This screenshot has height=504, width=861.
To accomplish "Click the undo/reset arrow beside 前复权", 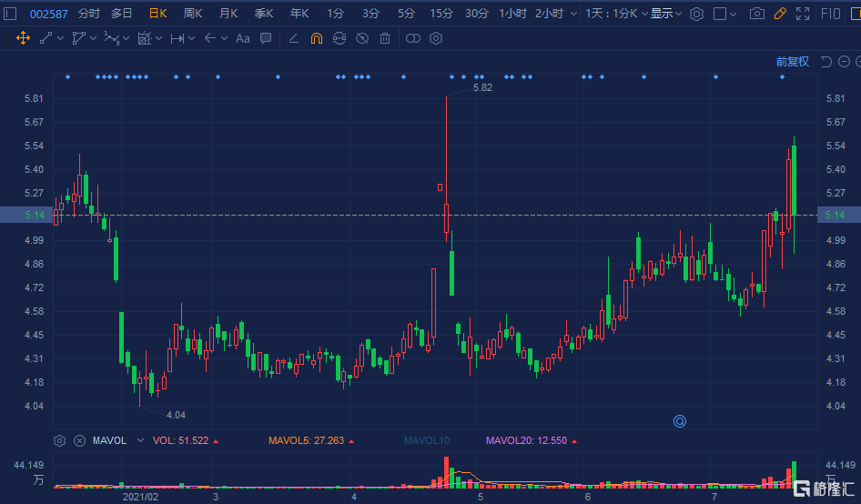I will pyautogui.click(x=826, y=62).
